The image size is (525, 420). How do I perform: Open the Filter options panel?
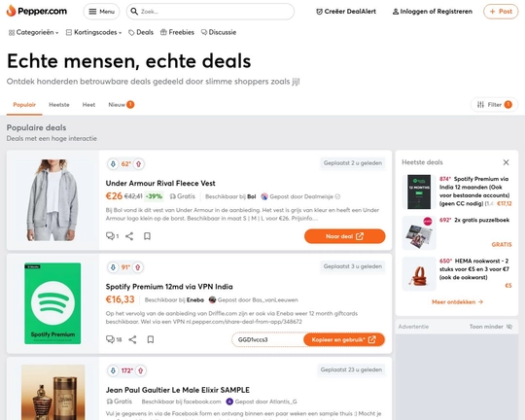pyautogui.click(x=494, y=104)
